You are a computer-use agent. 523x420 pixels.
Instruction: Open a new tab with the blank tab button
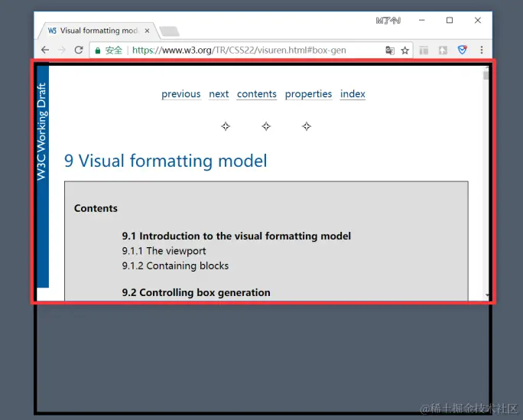[170, 31]
